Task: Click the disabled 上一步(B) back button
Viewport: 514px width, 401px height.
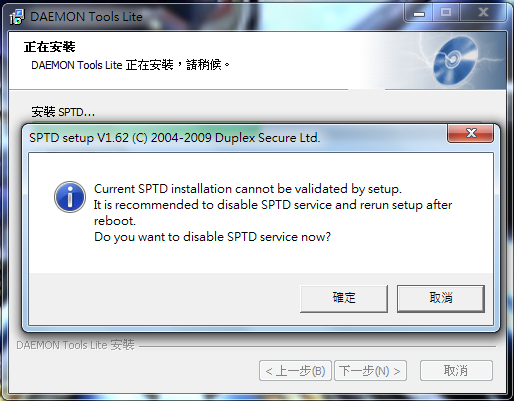Action: [x=295, y=370]
